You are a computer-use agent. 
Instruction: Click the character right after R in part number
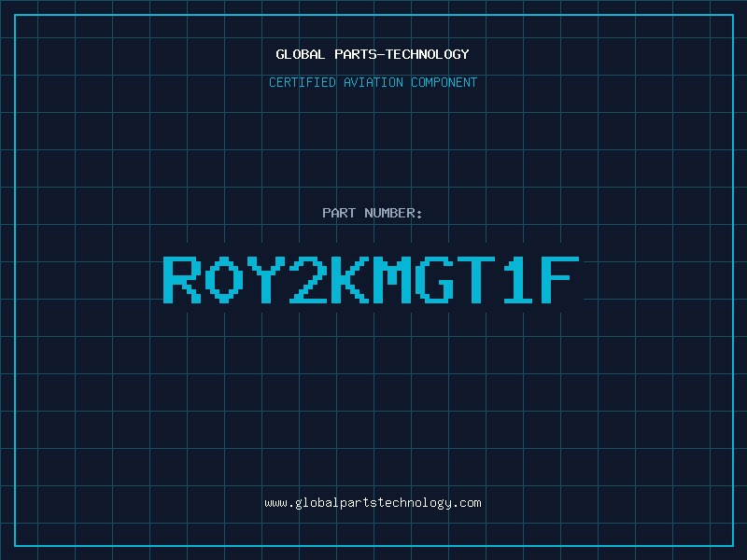[x=224, y=279]
